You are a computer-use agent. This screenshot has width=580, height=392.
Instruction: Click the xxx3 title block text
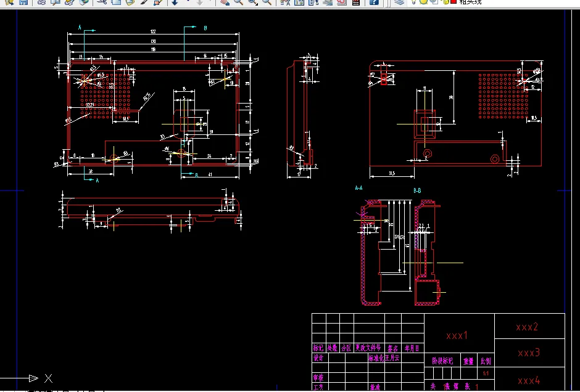[x=529, y=353]
